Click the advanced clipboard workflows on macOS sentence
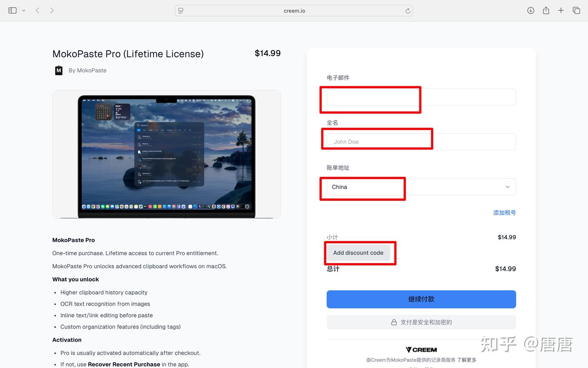 140,266
